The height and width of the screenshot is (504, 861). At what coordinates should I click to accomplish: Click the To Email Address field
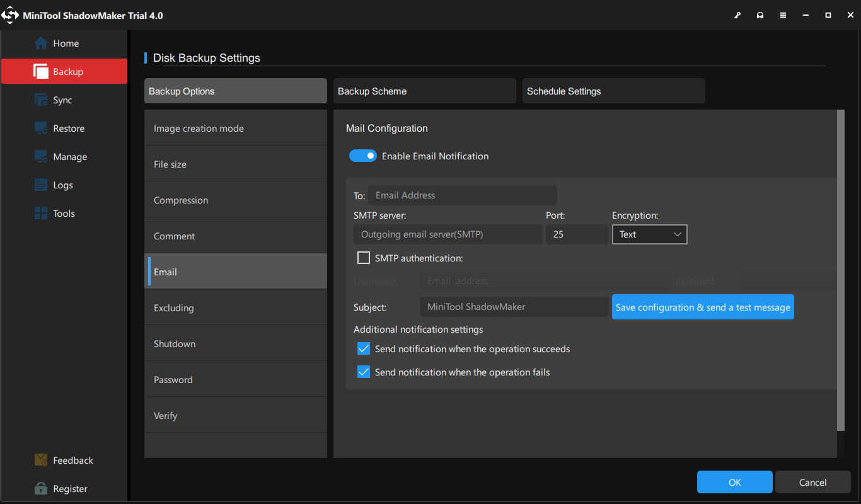coord(463,195)
